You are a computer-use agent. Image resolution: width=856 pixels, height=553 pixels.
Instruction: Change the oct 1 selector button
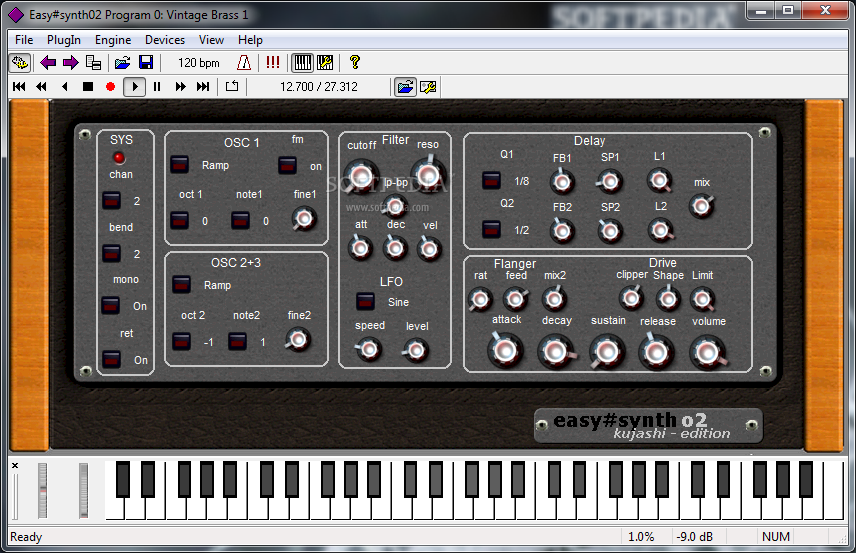coord(179,221)
